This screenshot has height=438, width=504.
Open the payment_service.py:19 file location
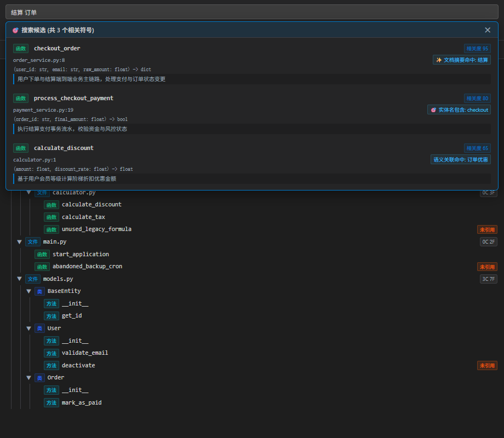[43, 110]
